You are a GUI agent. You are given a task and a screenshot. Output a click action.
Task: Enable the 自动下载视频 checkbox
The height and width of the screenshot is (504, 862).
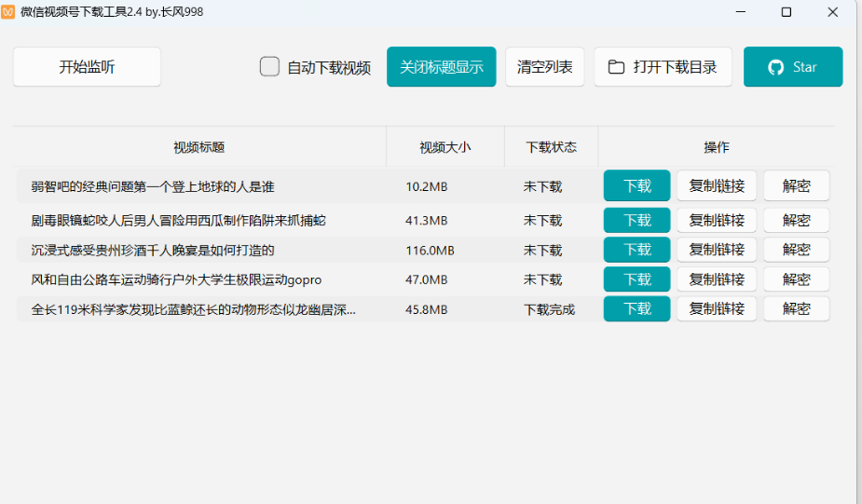pyautogui.click(x=269, y=67)
